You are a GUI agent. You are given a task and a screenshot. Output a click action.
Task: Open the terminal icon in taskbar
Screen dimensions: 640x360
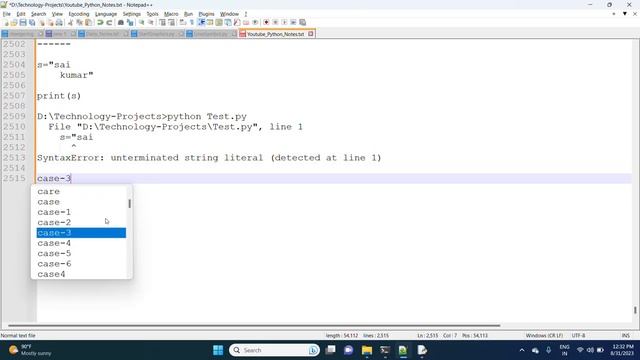(x=384, y=350)
